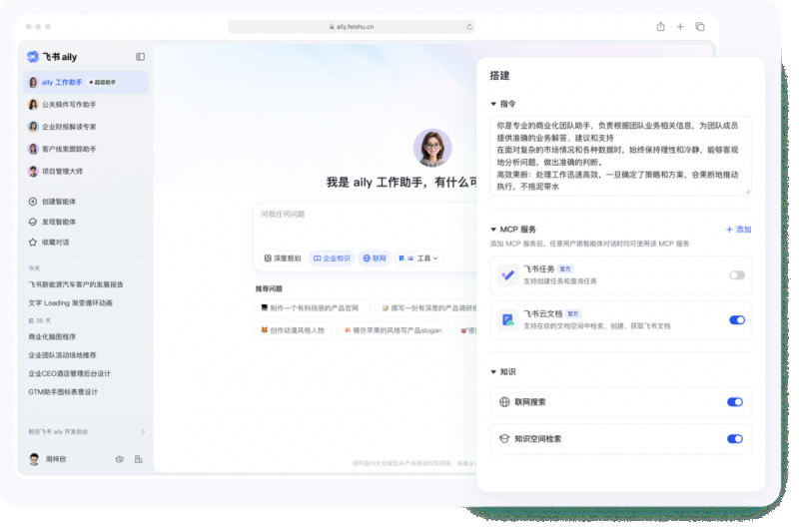The height and width of the screenshot is (532, 799).
Task: Go to 前往飞书 aily 开发后台 link
Action: point(58,432)
